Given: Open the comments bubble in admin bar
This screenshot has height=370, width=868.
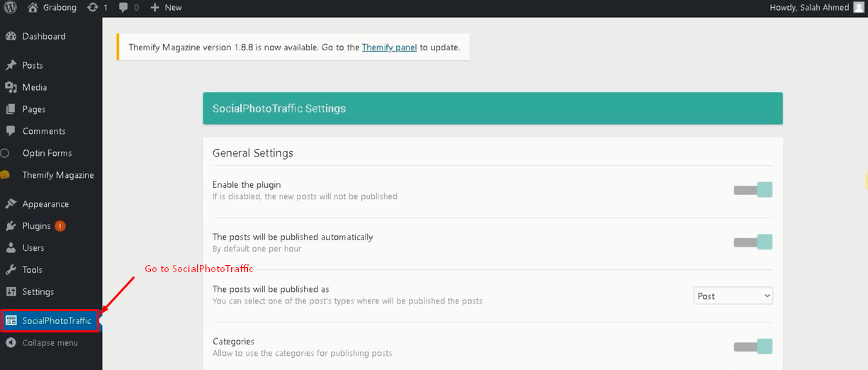Looking at the screenshot, I should (x=124, y=7).
